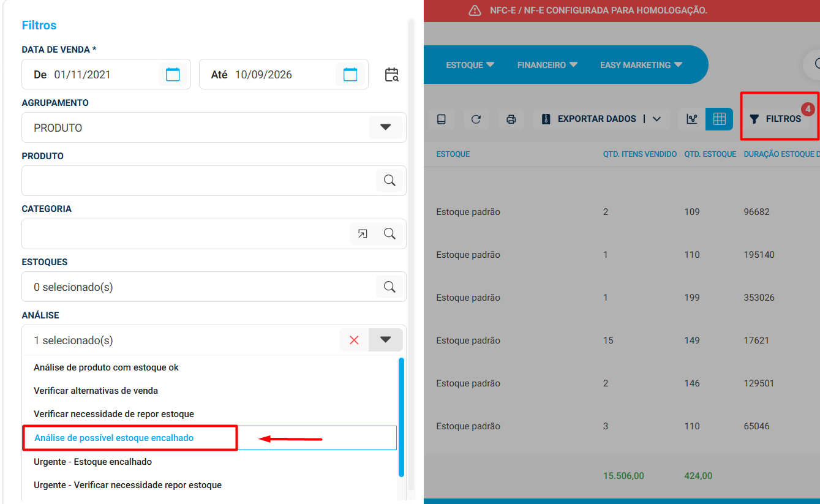Click the search icon in Estoques field
Screen dimensions: 820x504
click(389, 287)
